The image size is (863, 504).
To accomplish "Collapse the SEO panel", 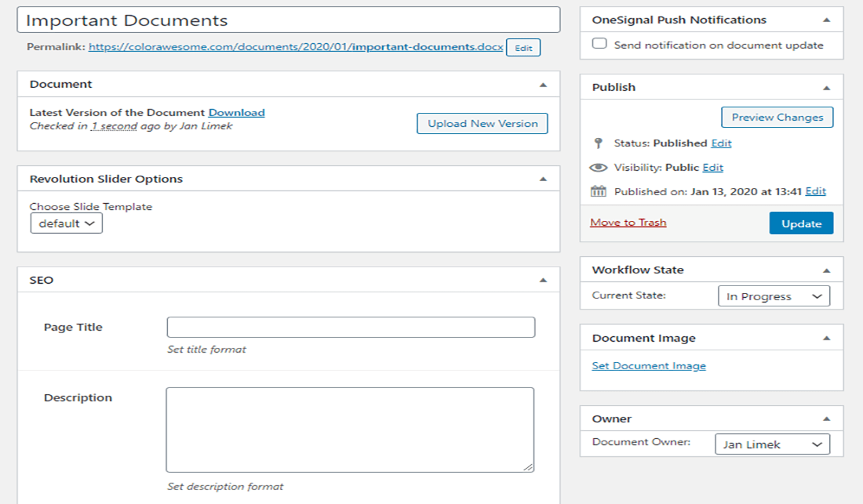I will click(x=541, y=279).
